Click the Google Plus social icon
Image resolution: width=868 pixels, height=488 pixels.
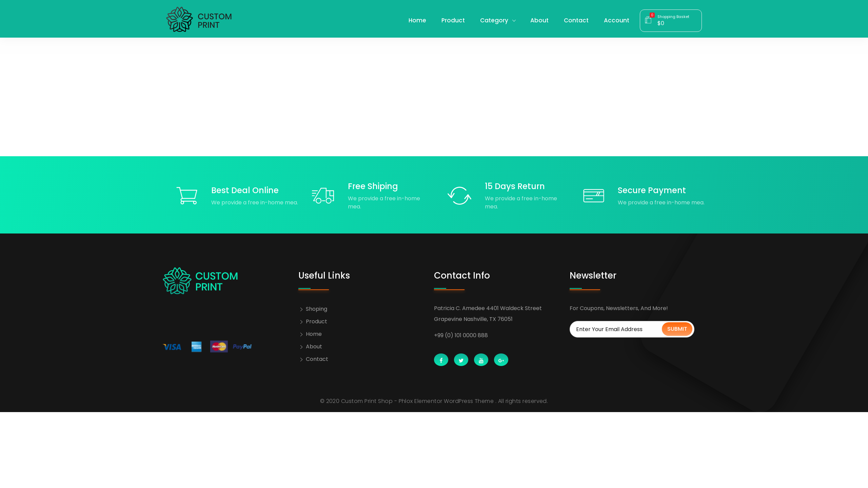pyautogui.click(x=501, y=360)
